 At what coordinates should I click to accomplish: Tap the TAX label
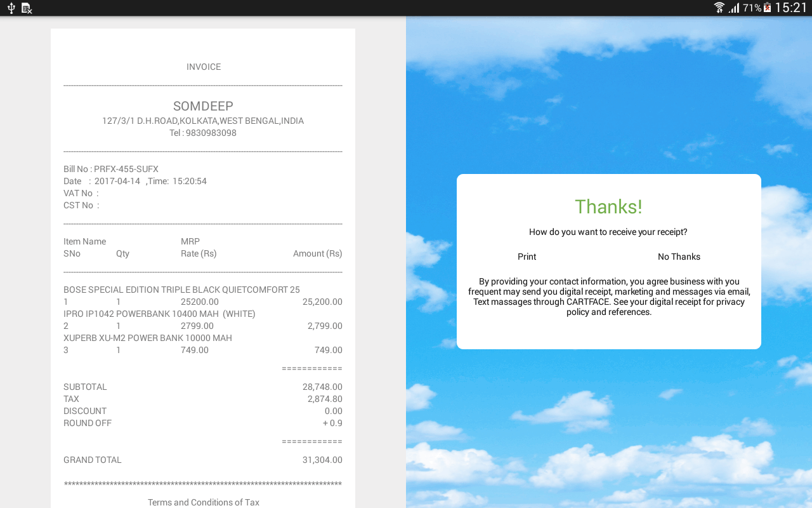pyautogui.click(x=71, y=399)
